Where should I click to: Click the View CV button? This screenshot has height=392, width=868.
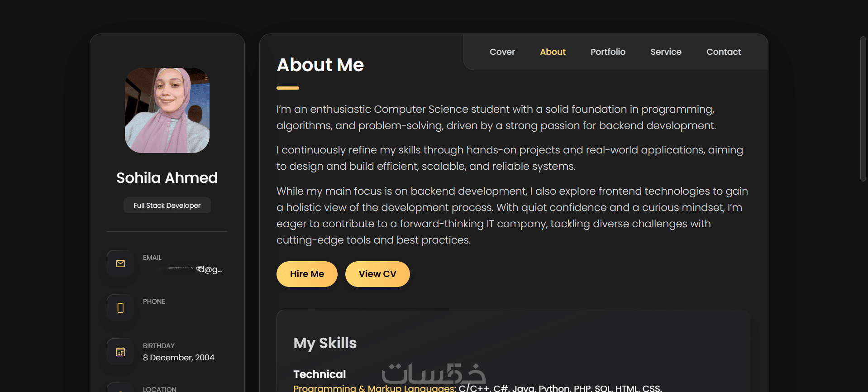click(x=377, y=274)
